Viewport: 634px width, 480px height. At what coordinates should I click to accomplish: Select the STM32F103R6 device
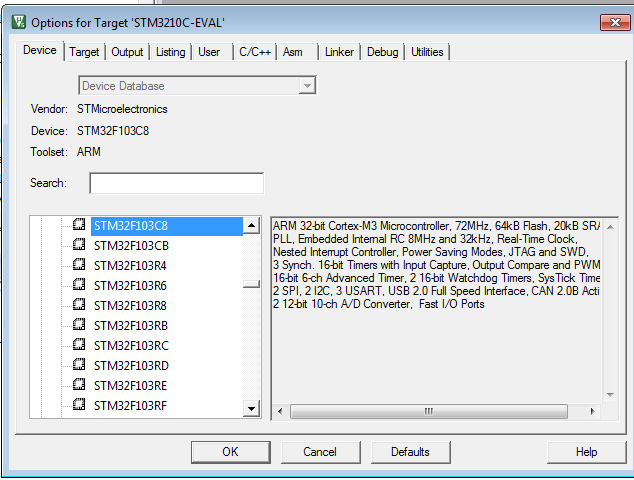pos(130,286)
